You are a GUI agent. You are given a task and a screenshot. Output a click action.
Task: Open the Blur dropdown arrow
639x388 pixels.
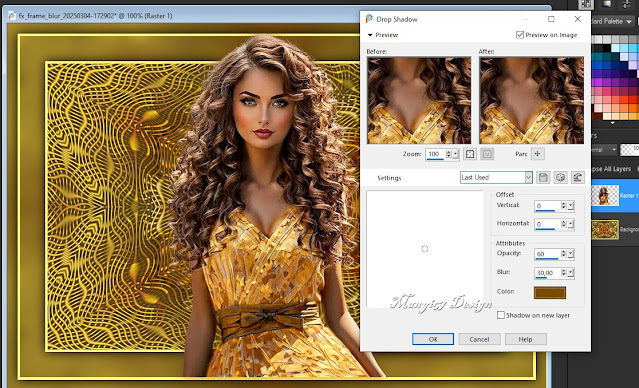(571, 273)
